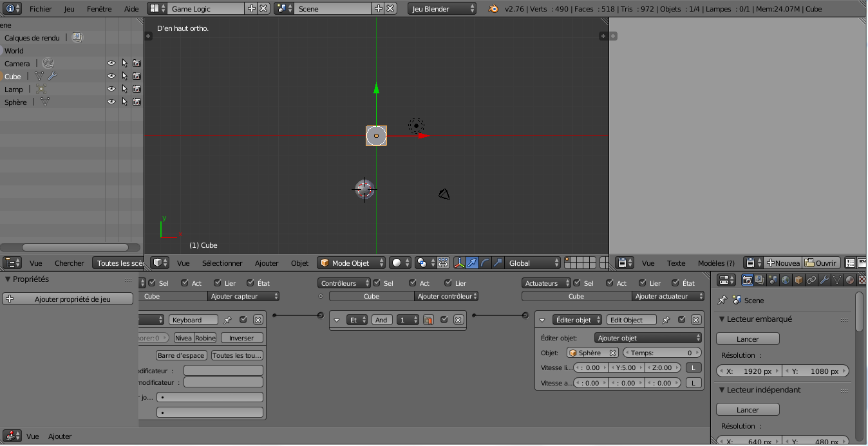Click the Ajouter propriété de jeu button

68,299
